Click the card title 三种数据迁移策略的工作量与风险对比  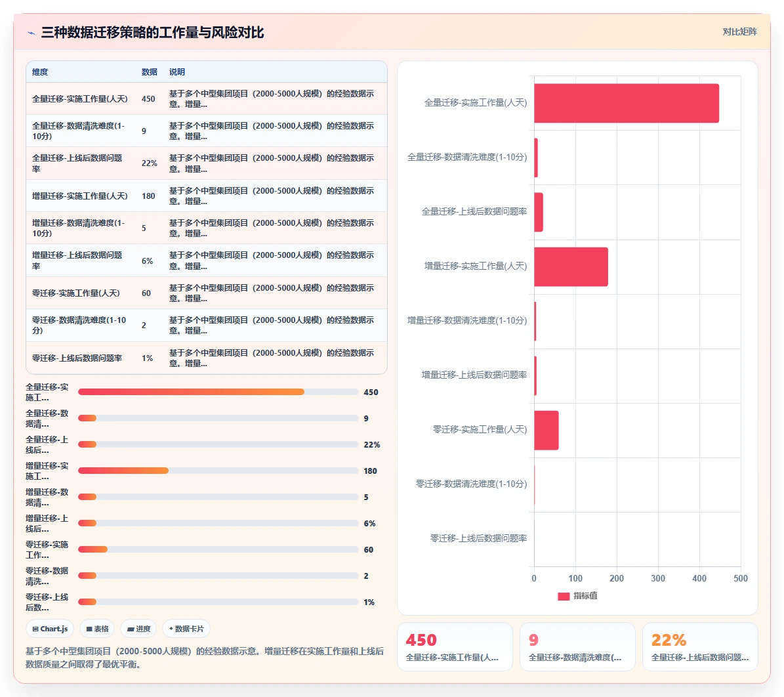tap(152, 33)
